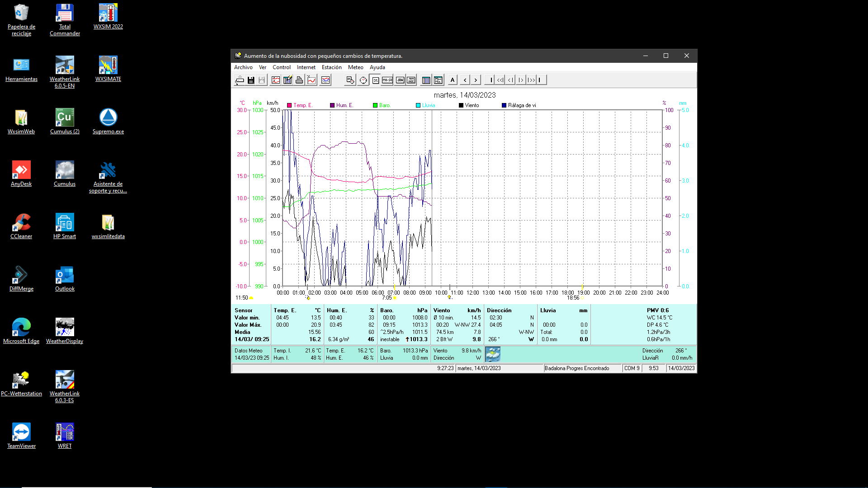Toggle the Lluvia legend series
868x488 pixels.
click(428, 105)
